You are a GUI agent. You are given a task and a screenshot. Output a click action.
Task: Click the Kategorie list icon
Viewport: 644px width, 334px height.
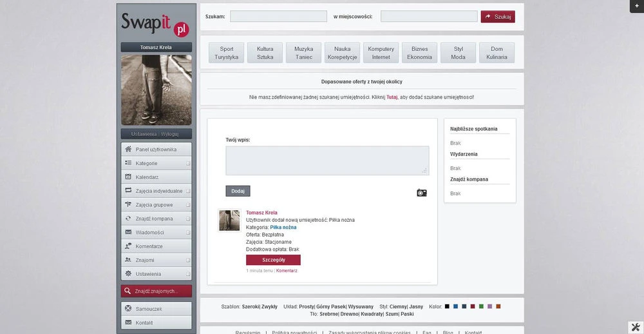click(x=128, y=163)
